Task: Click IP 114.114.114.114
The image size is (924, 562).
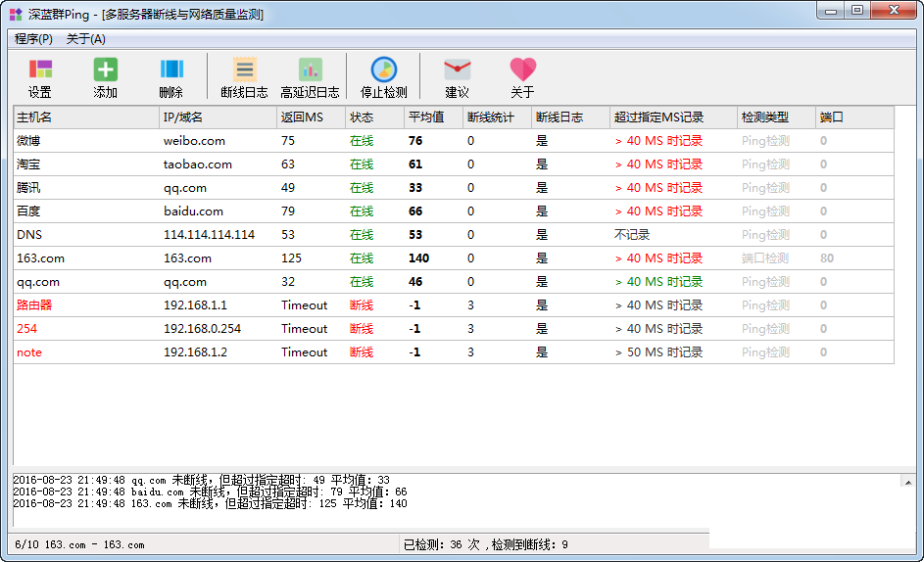Action: click(x=209, y=235)
